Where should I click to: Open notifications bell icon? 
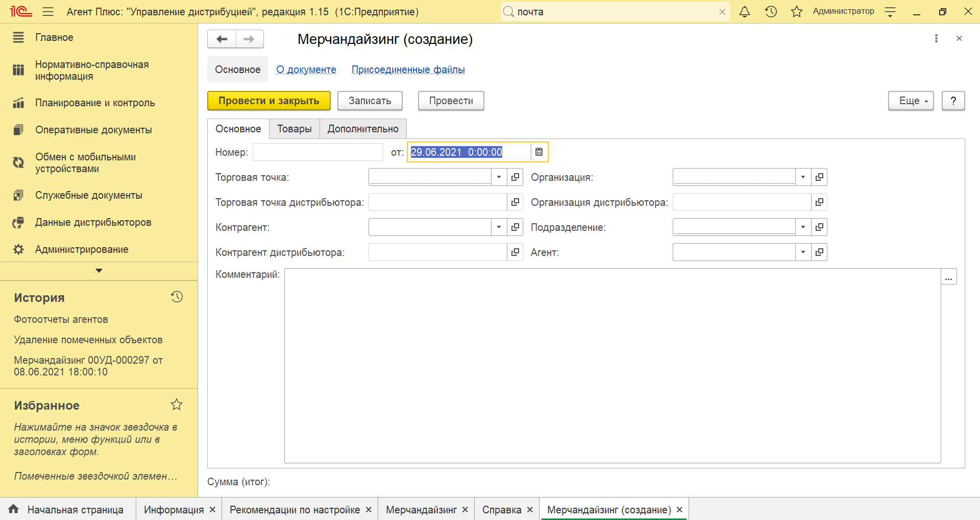tap(745, 12)
